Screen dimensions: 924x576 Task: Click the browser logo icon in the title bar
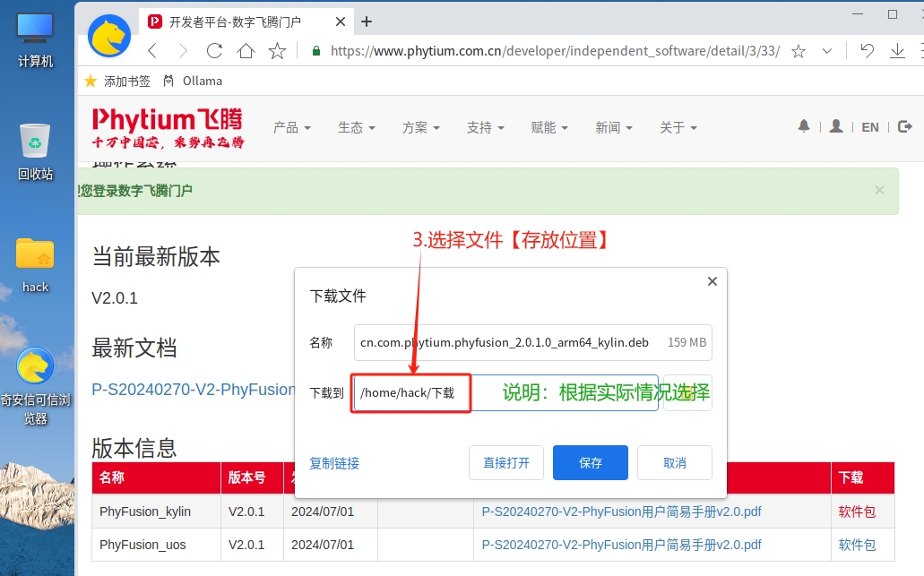click(109, 36)
